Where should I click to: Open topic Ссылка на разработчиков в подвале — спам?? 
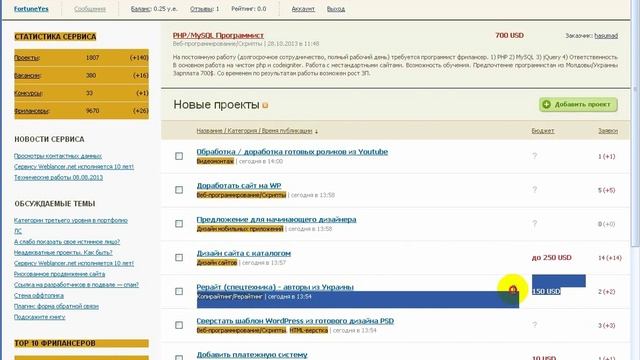click(76, 285)
